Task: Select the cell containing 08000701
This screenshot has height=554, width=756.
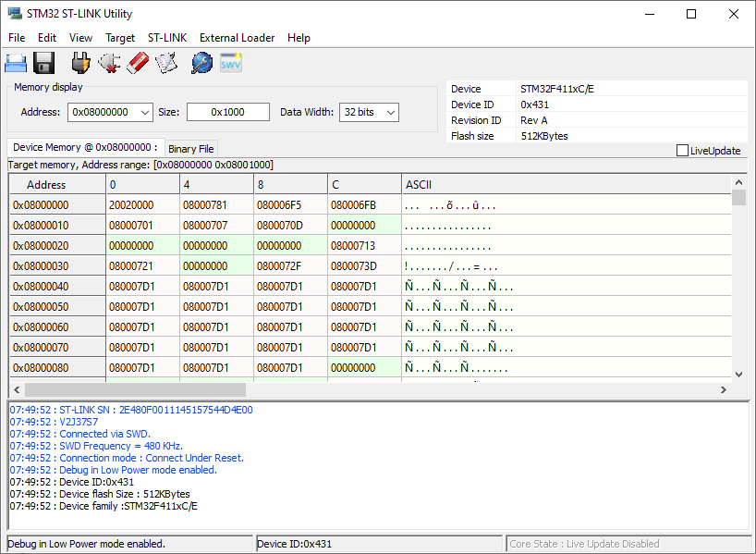Action: click(x=142, y=226)
